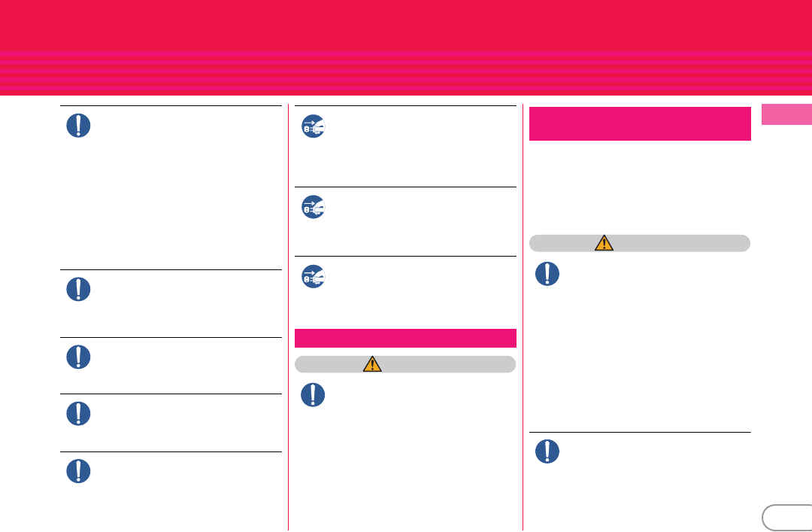Choose the lowest unplug-from-outlet icon
This screenshot has width=812, height=532.
click(314, 276)
